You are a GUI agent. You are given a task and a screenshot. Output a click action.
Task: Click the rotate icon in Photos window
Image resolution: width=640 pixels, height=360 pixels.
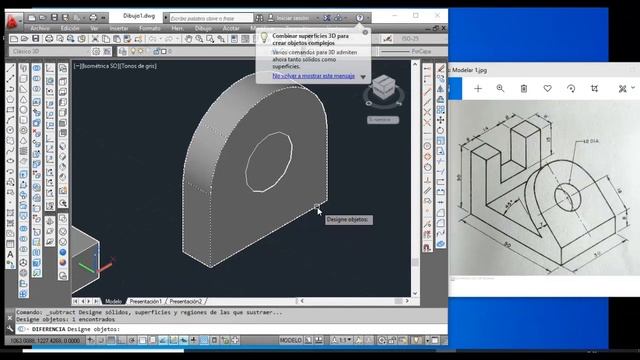tap(571, 88)
